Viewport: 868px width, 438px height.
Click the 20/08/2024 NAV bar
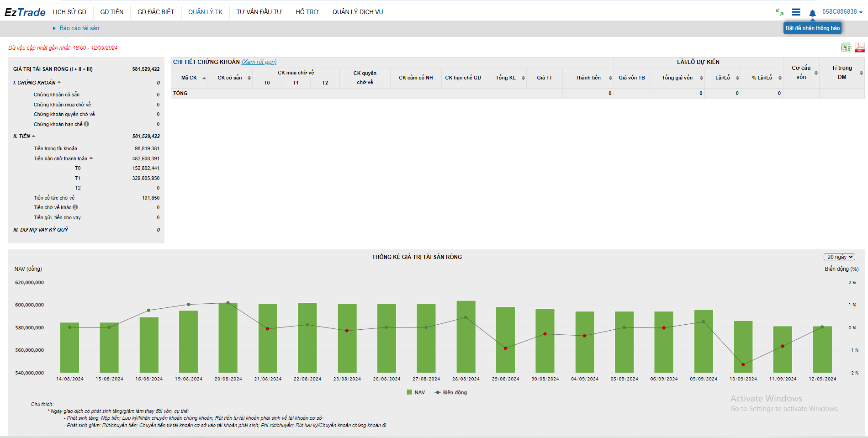(x=228, y=338)
